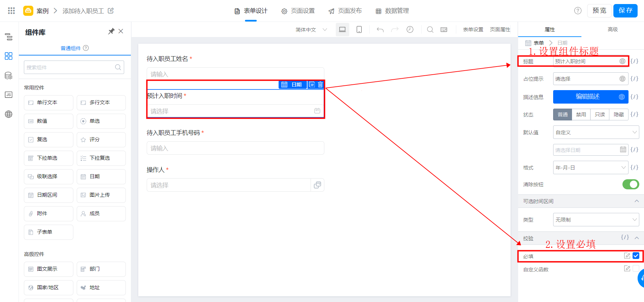Open the data source sidebar icon
Screen dimensions: 644x302
[9, 75]
